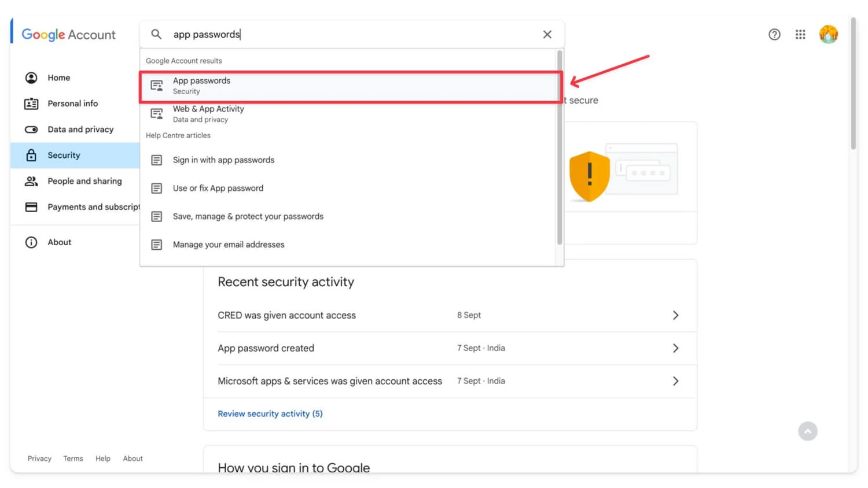
Task: Clear the search with the X icon
Action: click(x=547, y=35)
